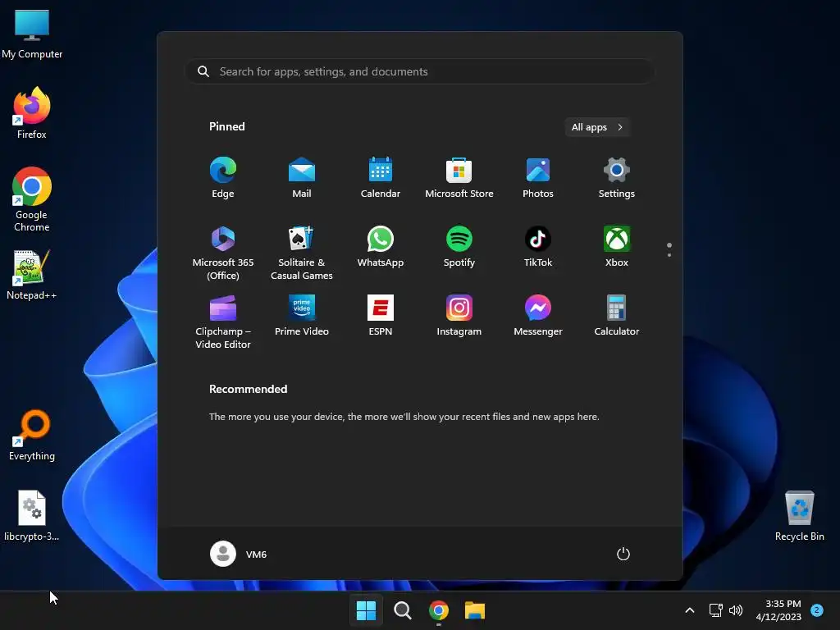The image size is (840, 630).
Task: Open taskbar Search
Action: click(402, 610)
